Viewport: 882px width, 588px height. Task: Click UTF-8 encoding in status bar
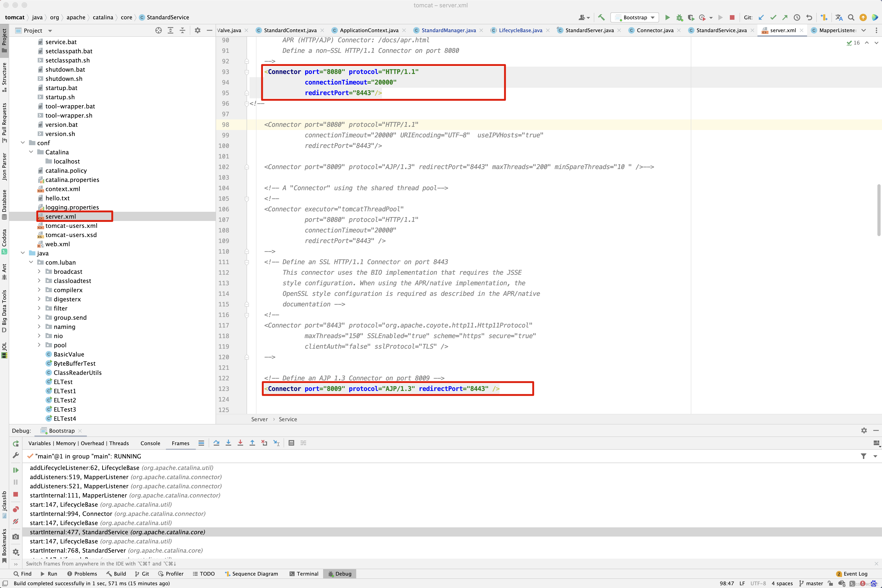pyautogui.click(x=758, y=583)
